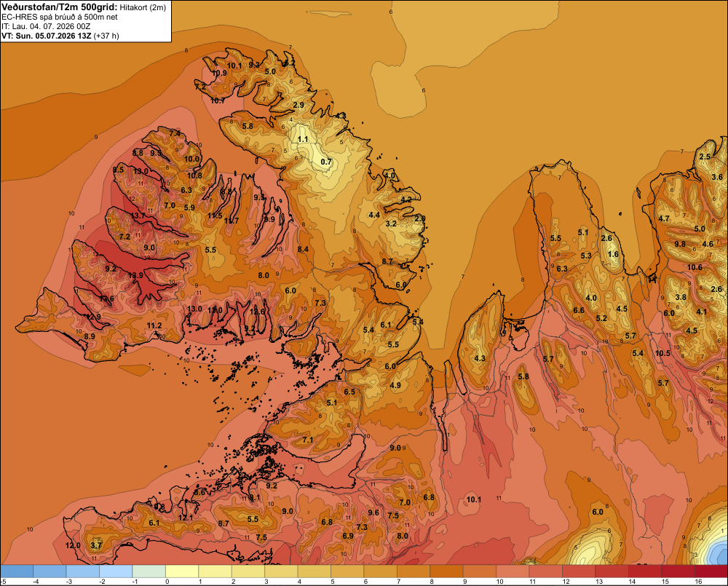Click the temperature value '6.9'
The height and width of the screenshot is (586, 728).
point(348,536)
